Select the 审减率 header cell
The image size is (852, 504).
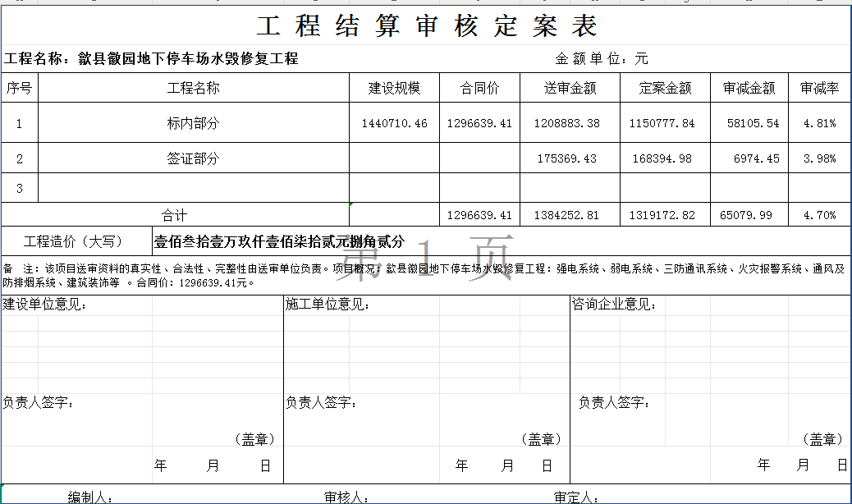click(x=818, y=88)
